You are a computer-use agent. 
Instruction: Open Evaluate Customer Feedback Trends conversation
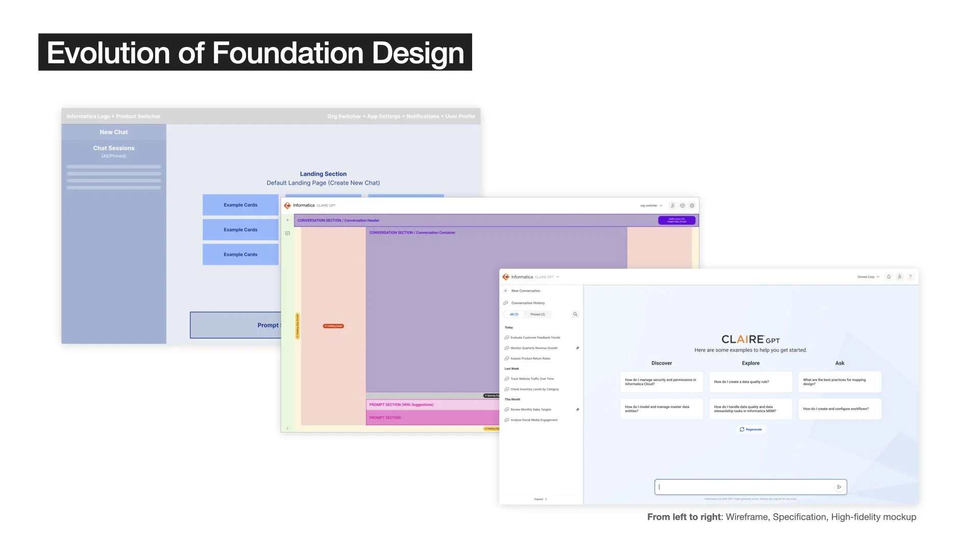pos(535,338)
